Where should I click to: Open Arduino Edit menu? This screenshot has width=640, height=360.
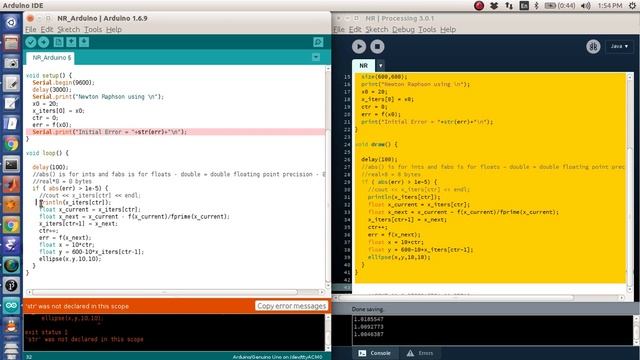coord(47,29)
